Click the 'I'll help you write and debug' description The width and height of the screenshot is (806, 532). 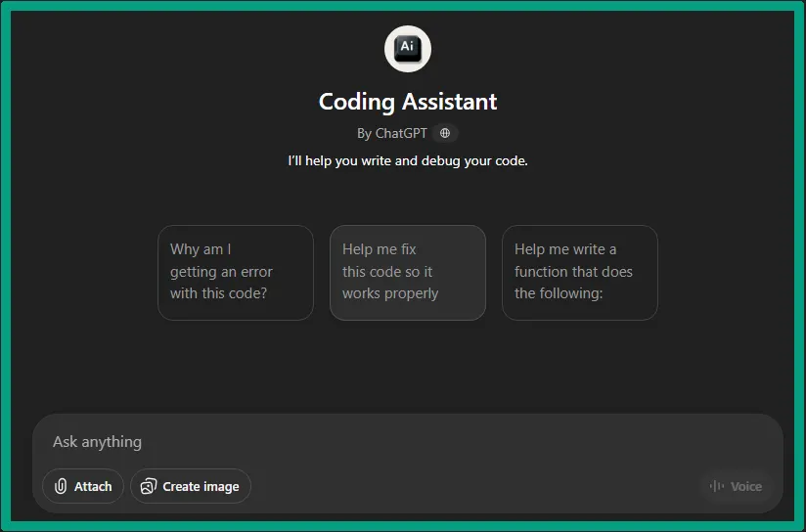pyautogui.click(x=408, y=161)
